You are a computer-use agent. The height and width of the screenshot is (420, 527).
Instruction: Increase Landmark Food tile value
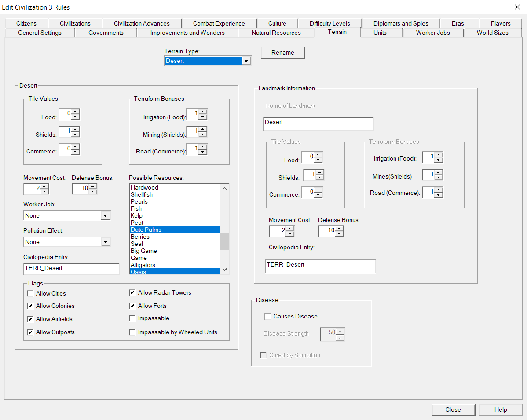tap(318, 154)
